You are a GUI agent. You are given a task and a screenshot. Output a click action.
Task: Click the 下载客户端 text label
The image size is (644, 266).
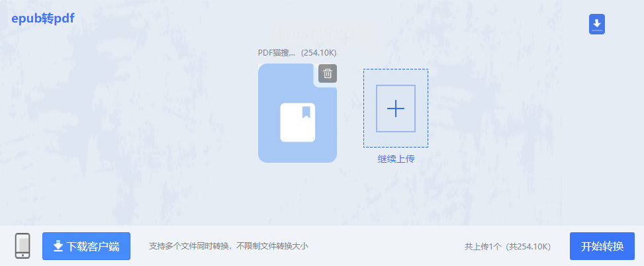pyautogui.click(x=93, y=246)
